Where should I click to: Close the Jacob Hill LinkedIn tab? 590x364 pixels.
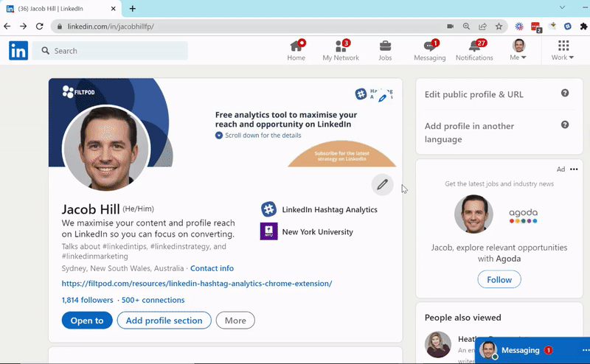[114, 9]
